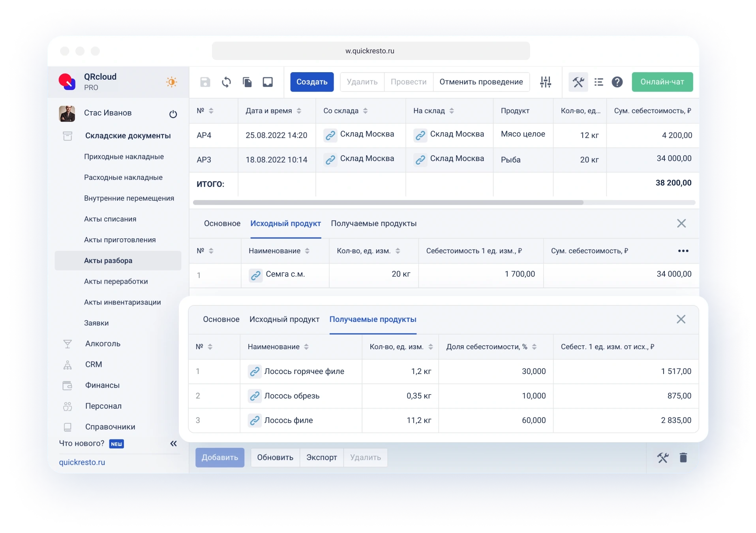This screenshot has height=533, width=756.
Task: Click the trash bin icon at bottom right
Action: (x=683, y=457)
